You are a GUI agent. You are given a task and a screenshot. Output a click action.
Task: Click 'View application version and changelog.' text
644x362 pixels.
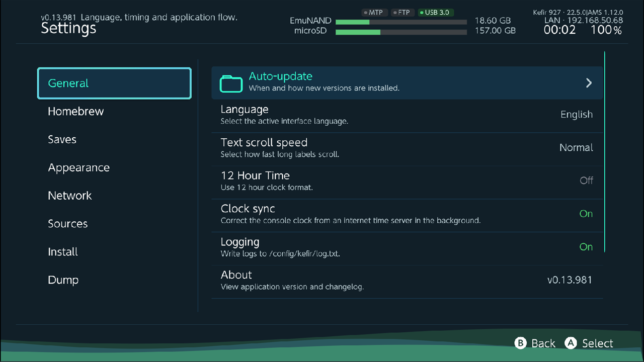tap(292, 287)
